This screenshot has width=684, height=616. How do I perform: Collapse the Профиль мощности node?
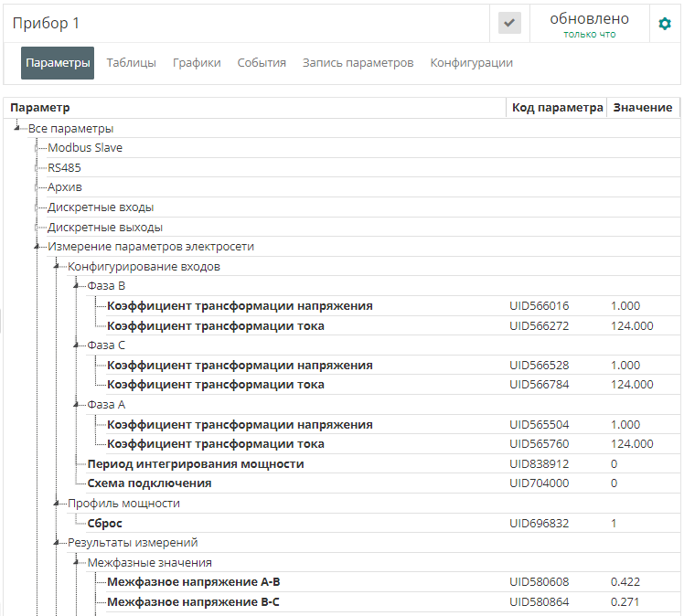(58, 504)
